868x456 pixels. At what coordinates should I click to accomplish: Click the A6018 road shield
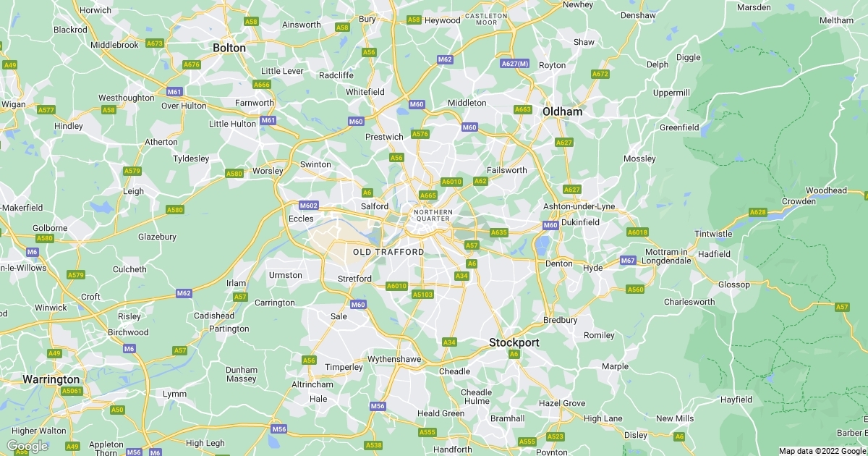(637, 232)
